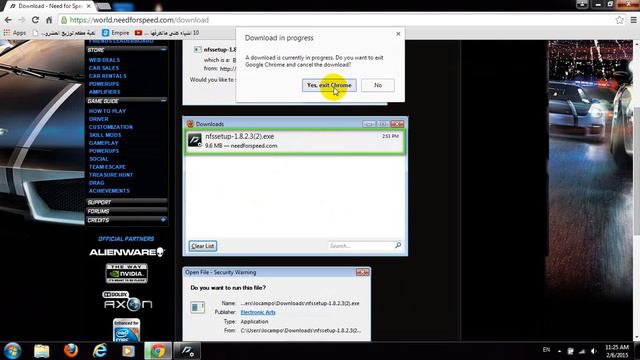Show hidden tray icons arrow
Image resolution: width=640 pixels, height=360 pixels.
pyautogui.click(x=560, y=351)
